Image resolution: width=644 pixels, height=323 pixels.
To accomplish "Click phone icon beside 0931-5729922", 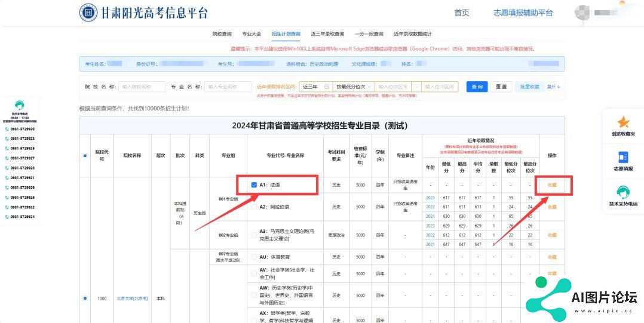I will pos(7,207).
